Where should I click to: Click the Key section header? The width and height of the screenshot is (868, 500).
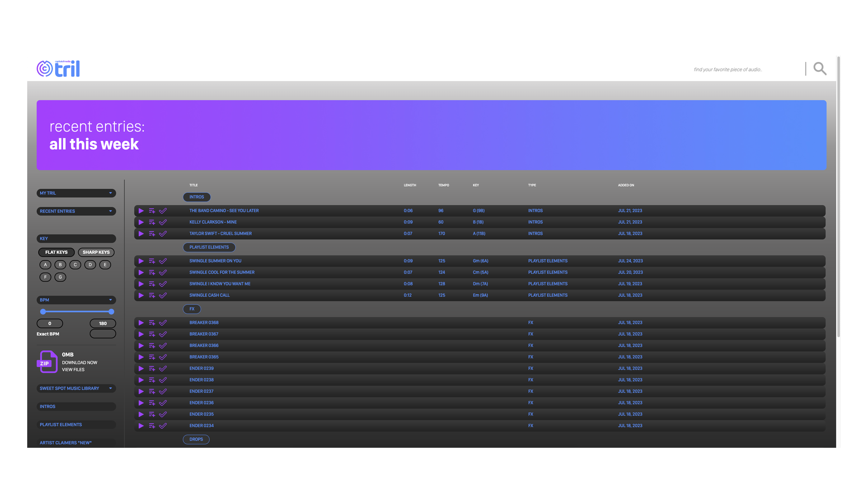76,239
